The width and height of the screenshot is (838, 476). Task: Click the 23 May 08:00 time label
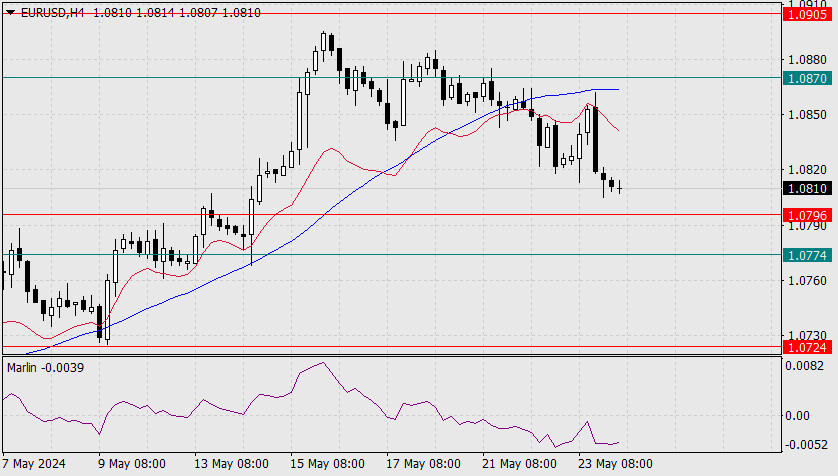[615, 464]
